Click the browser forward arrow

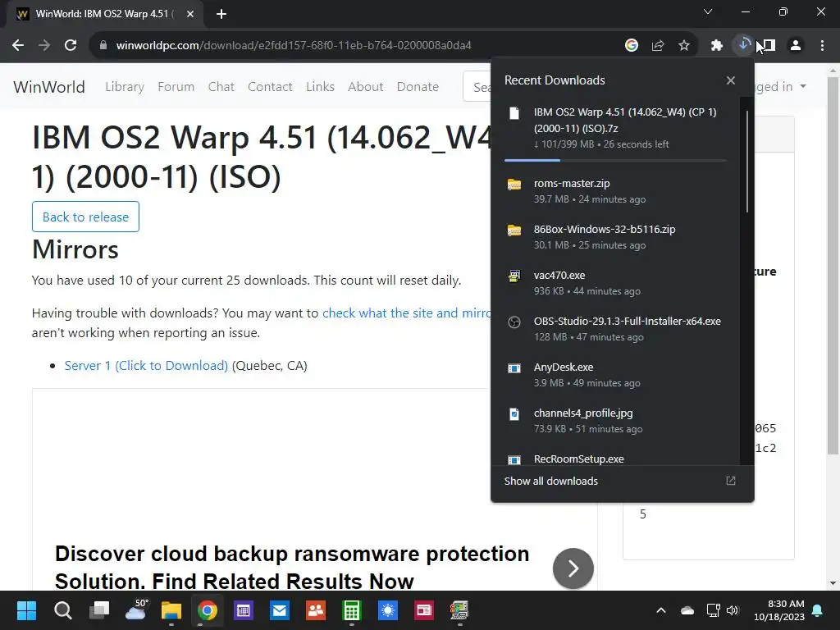point(44,46)
